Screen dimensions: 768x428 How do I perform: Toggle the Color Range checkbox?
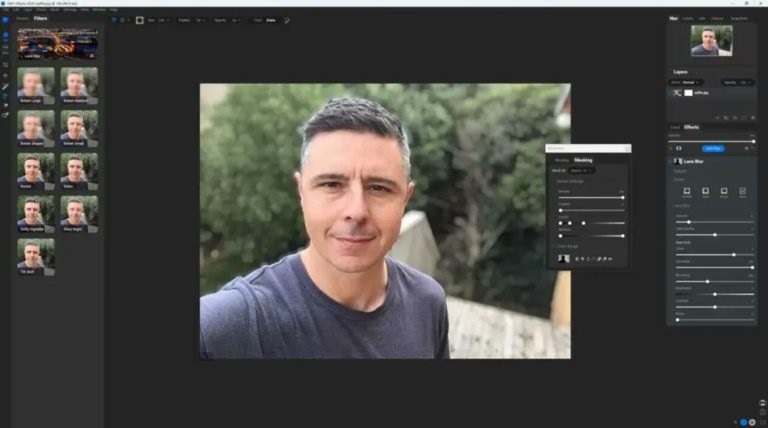(554, 246)
